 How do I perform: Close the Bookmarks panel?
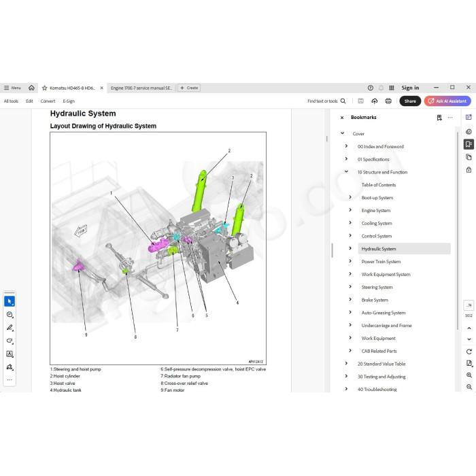click(342, 118)
